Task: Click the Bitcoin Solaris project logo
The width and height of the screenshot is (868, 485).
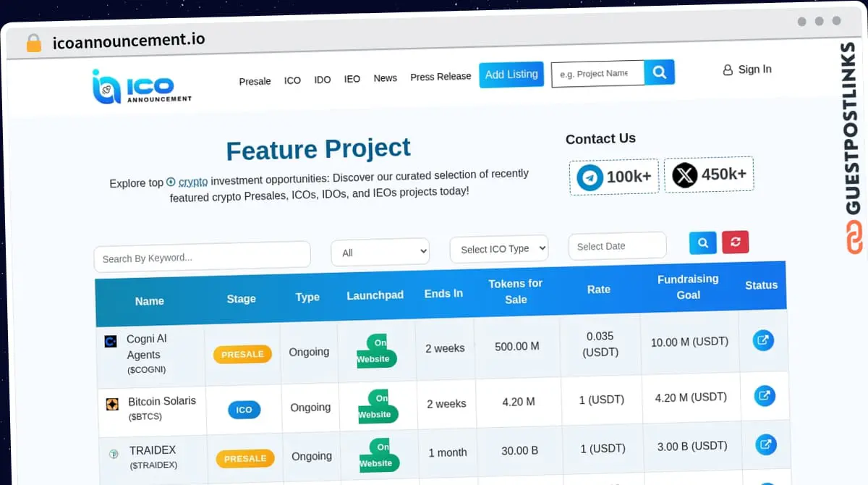Action: click(112, 404)
